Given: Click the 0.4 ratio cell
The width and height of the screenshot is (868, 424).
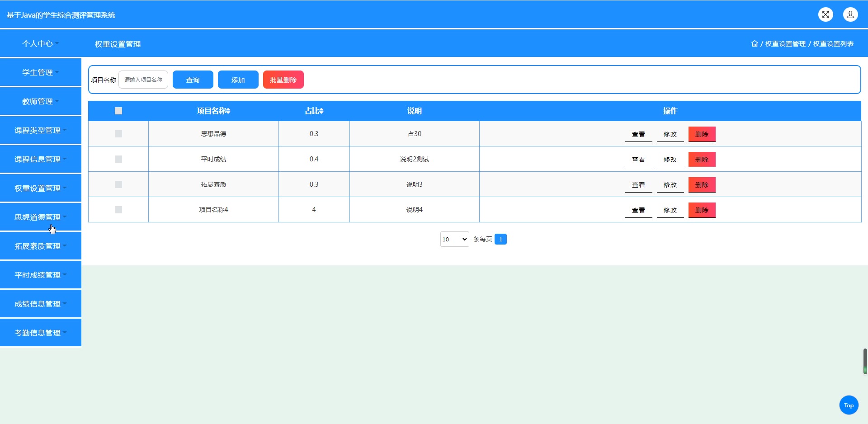Looking at the screenshot, I should point(314,159).
